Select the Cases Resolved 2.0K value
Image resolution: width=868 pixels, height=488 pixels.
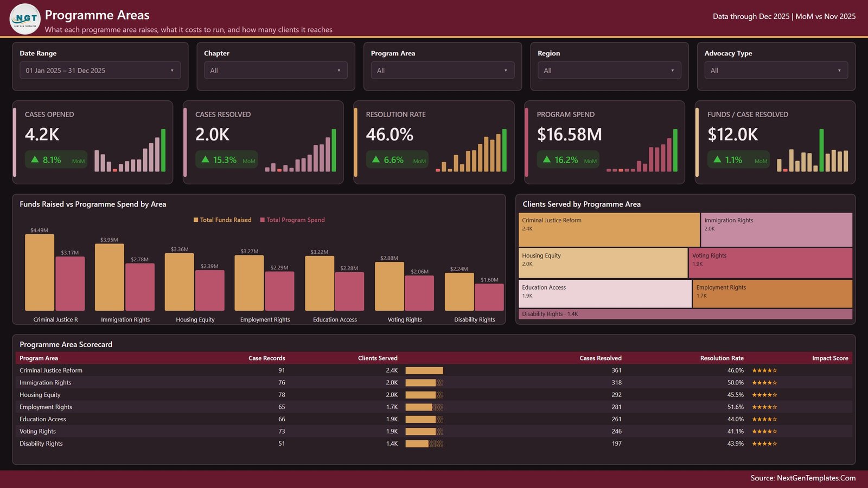tap(213, 134)
